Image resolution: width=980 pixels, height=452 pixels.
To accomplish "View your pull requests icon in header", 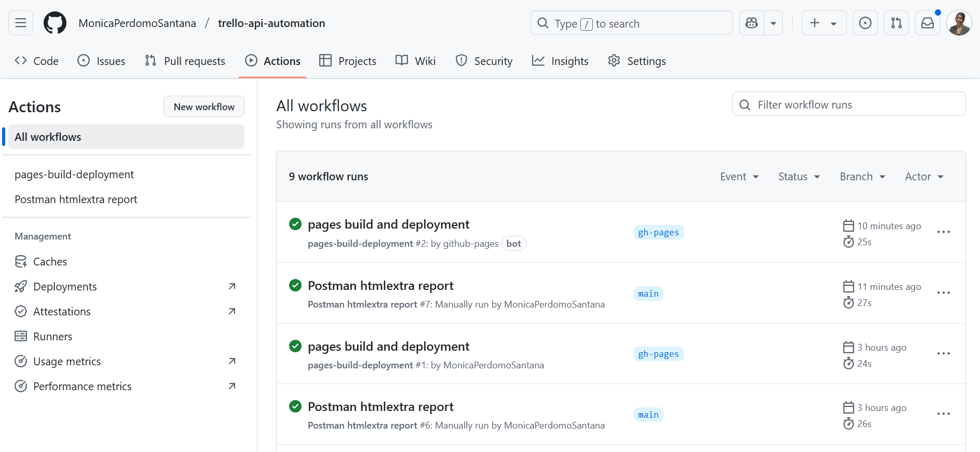I will (x=896, y=23).
